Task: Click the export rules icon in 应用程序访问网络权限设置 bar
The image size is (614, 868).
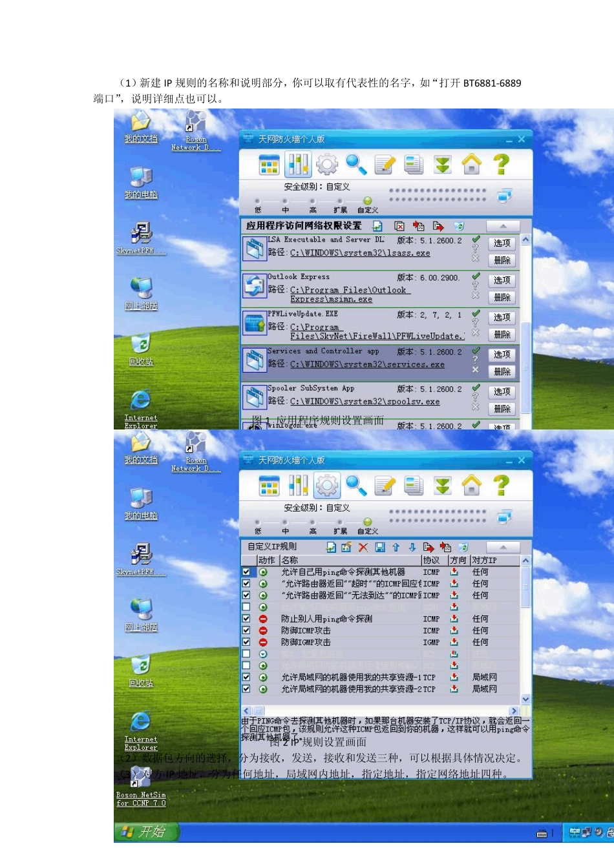Action: [x=438, y=226]
